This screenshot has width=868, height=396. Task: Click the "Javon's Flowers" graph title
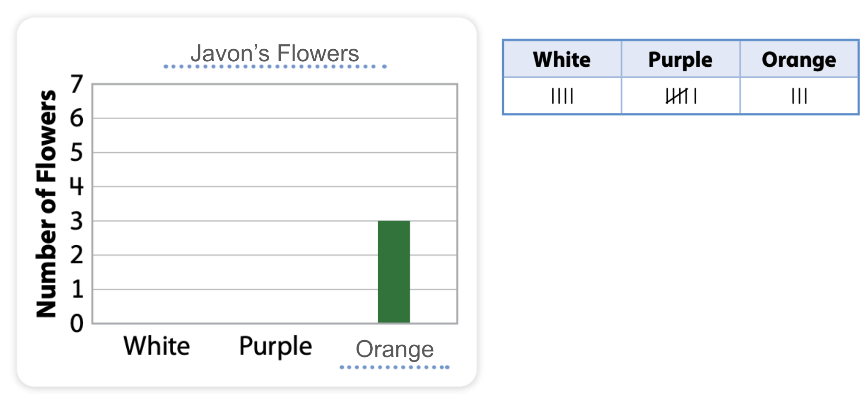[x=275, y=53]
